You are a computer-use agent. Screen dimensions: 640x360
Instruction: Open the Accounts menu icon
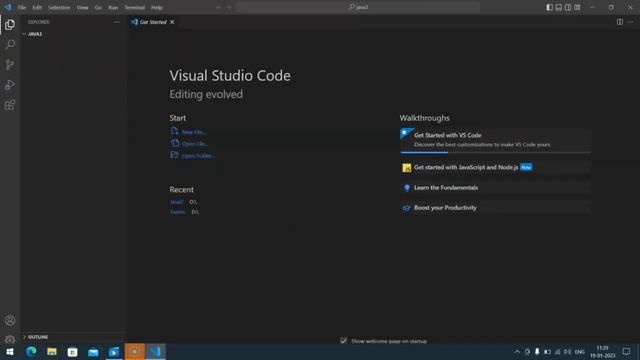10,320
